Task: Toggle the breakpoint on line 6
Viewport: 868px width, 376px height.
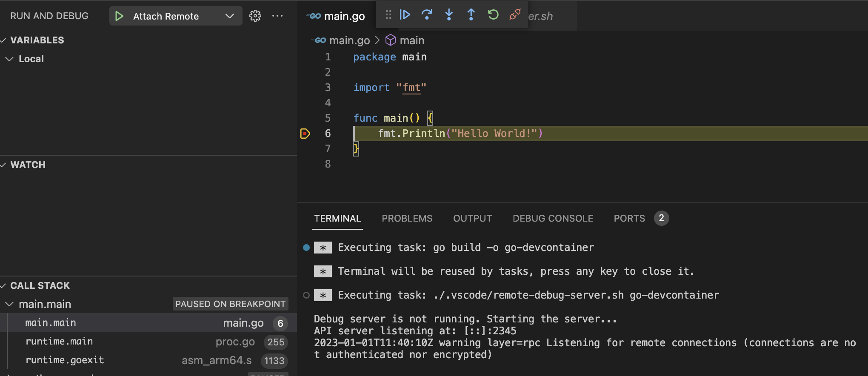Action: click(305, 134)
